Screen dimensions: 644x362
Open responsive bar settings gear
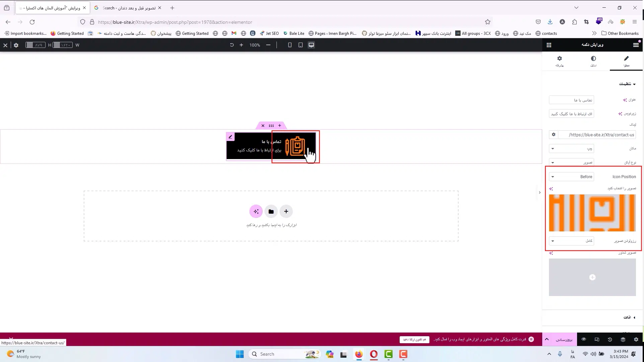pyautogui.click(x=16, y=45)
